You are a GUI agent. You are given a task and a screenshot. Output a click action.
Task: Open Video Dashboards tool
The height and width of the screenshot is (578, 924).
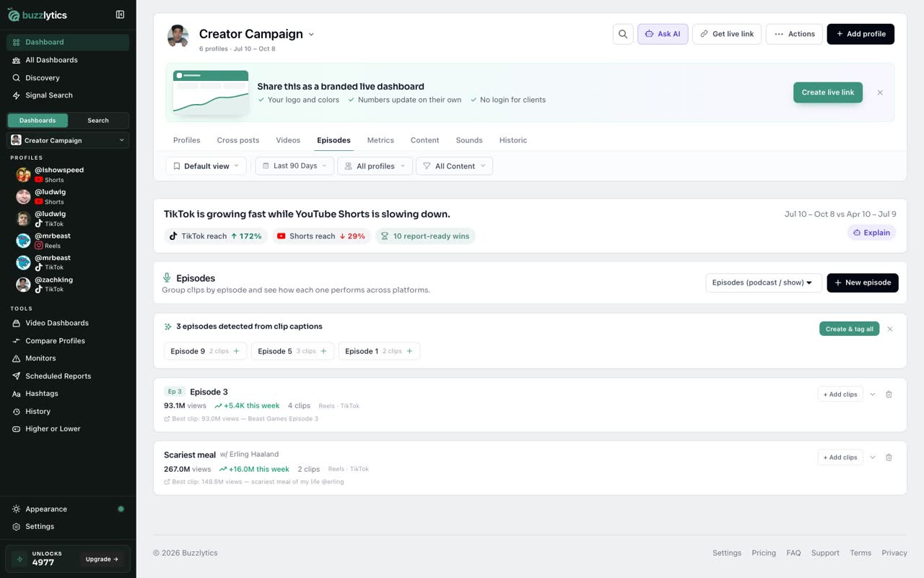[x=68, y=323]
